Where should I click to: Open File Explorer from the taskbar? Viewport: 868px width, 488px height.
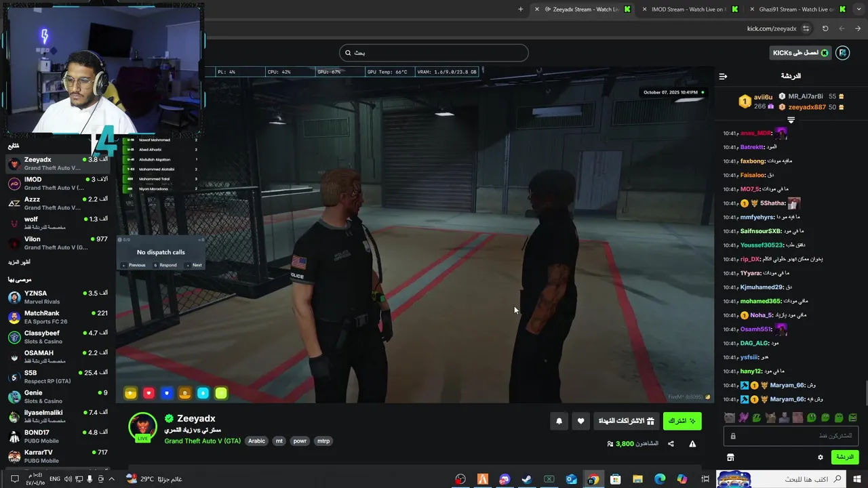[637, 479]
